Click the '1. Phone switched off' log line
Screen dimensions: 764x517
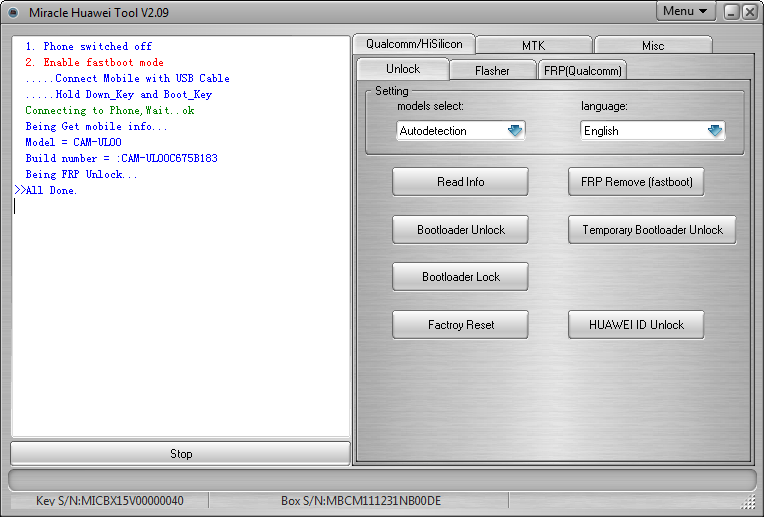88,46
